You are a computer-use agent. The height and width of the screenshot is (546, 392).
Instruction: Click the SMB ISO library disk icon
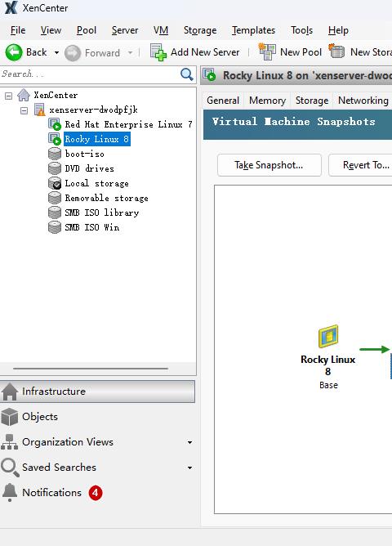tap(55, 213)
